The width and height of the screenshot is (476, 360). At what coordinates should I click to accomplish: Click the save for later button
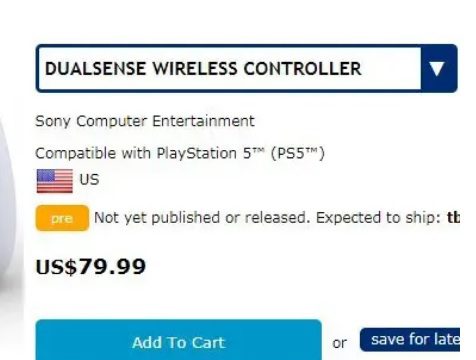410,340
